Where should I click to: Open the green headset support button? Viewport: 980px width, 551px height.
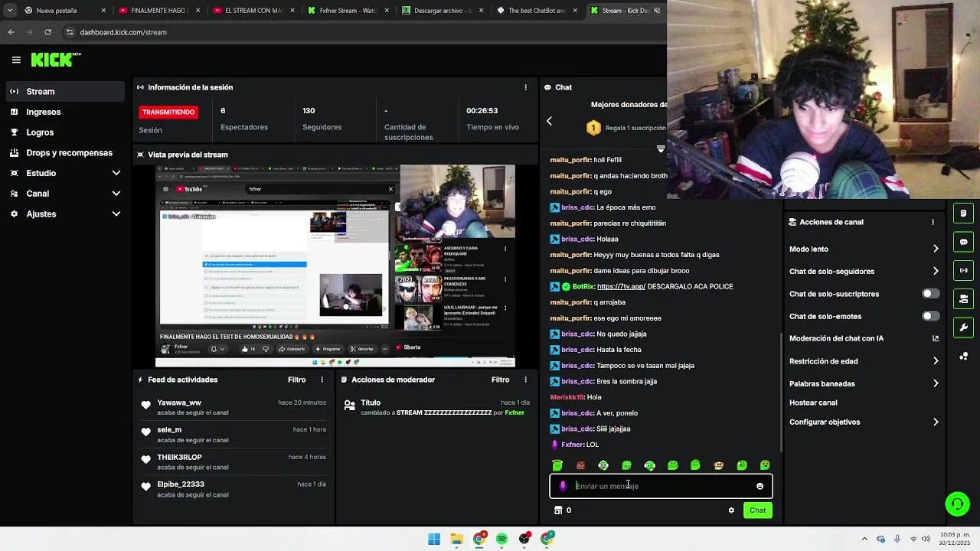point(957,504)
